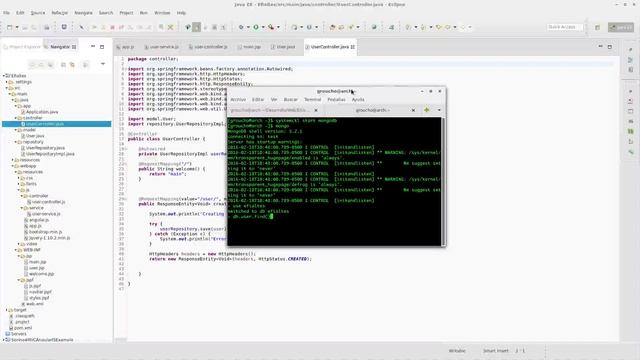
Task: Click the Search toolbar icon with dropdown
Action: coord(351,27)
